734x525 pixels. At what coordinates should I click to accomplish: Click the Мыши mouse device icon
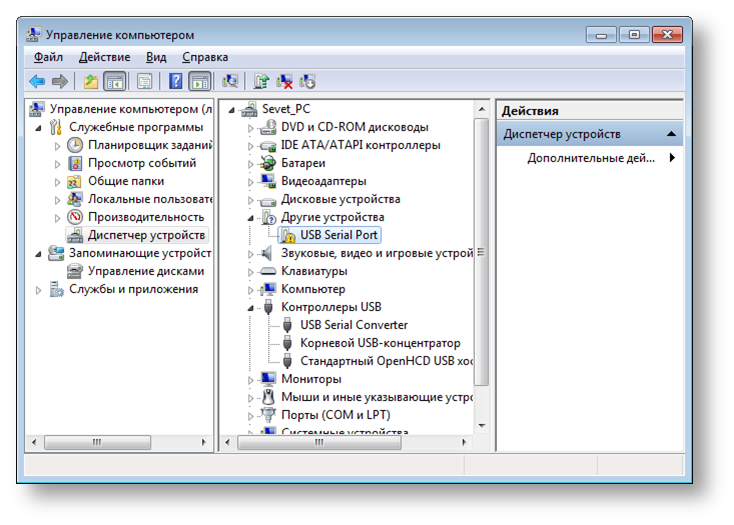click(x=268, y=397)
